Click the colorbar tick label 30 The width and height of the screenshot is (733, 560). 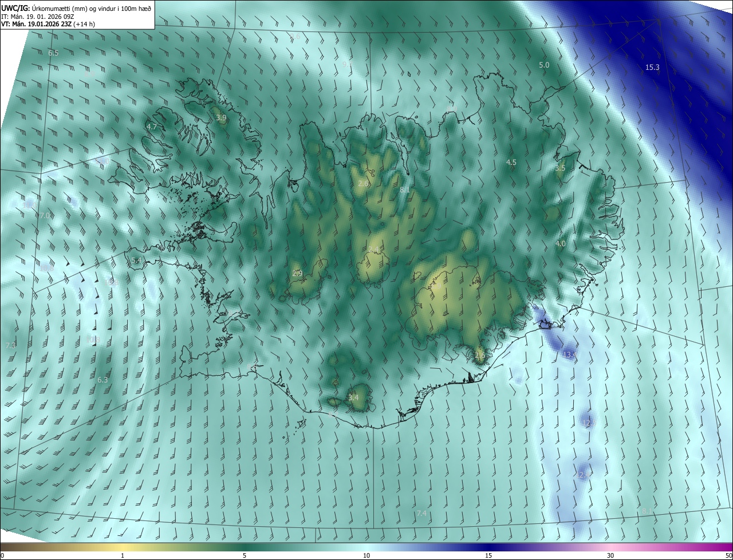point(610,555)
